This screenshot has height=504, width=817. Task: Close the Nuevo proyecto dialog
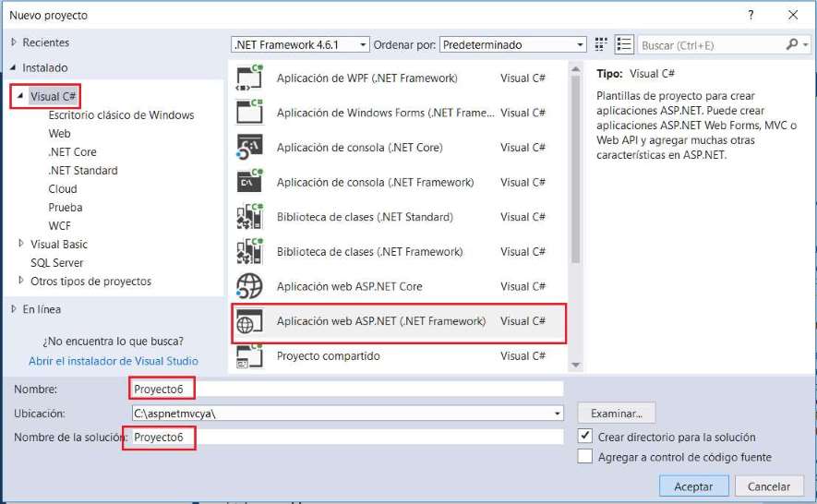793,15
